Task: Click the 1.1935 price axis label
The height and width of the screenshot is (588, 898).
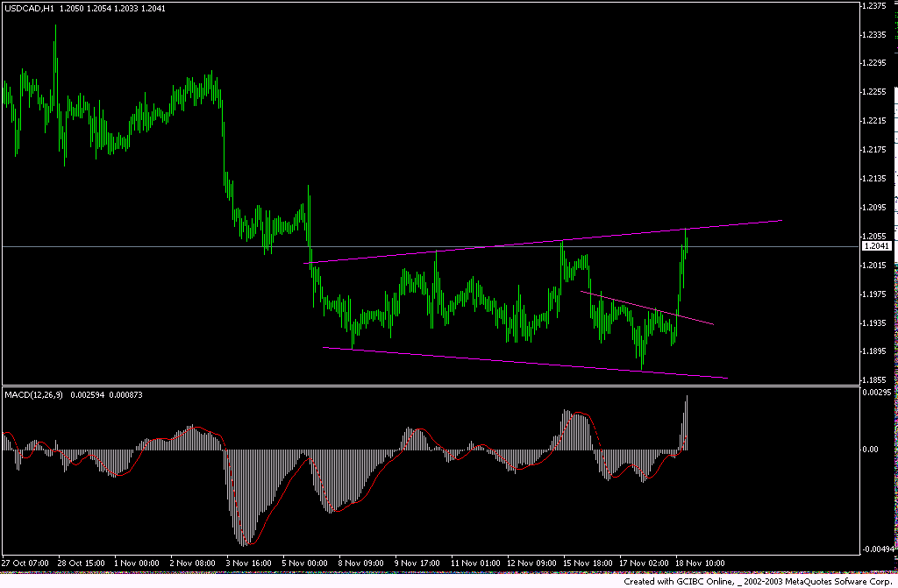Action: 873,323
